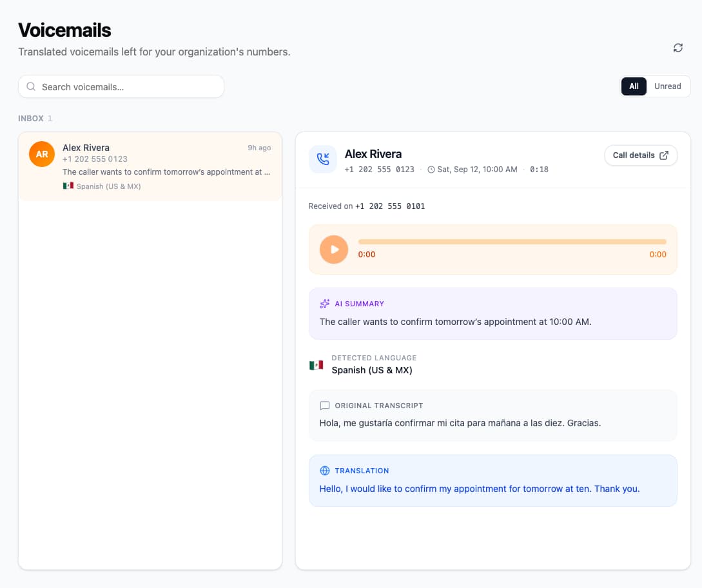Click the Original Transcript speech bubble icon
Viewport: 702px width, 588px height.
pos(325,406)
